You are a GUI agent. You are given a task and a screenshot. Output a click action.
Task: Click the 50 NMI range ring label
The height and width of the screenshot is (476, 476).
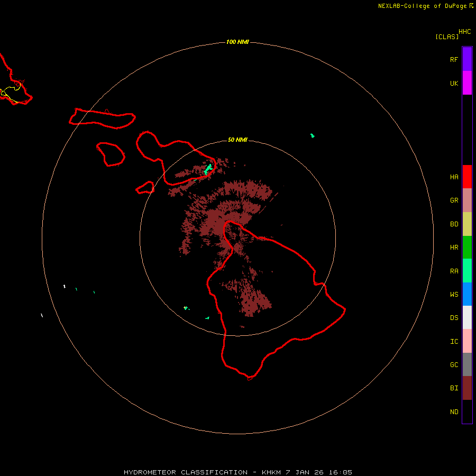[x=237, y=140]
